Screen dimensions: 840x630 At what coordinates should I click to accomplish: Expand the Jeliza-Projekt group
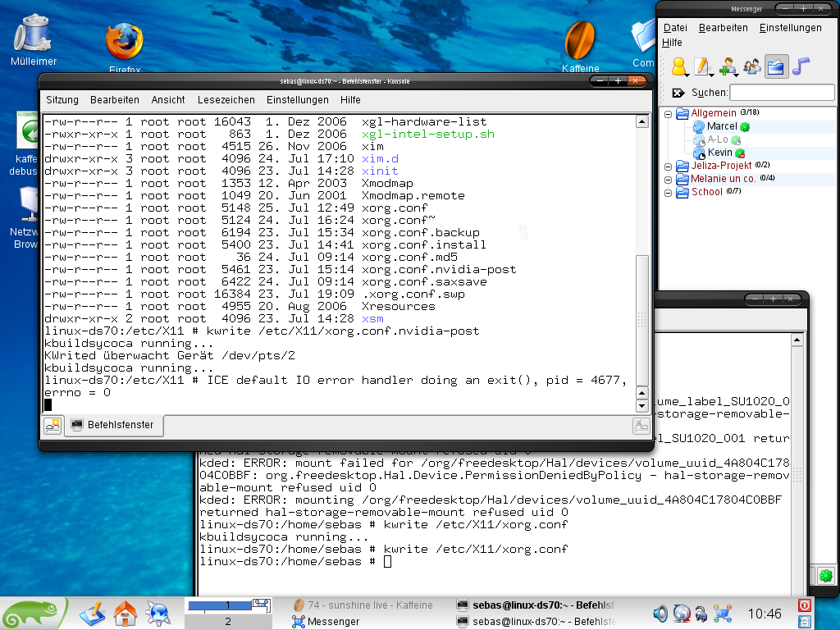[669, 167]
